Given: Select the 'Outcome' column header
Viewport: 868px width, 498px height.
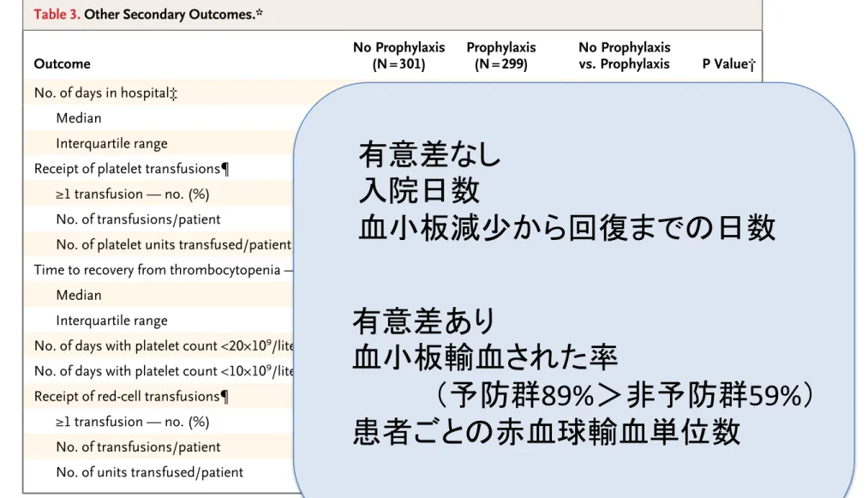Looking at the screenshot, I should 62,63.
